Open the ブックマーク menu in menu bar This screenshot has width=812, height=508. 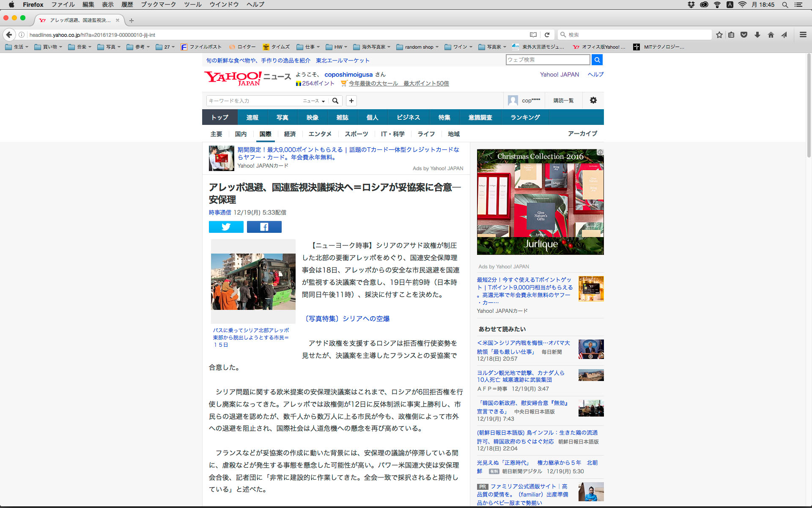(158, 5)
